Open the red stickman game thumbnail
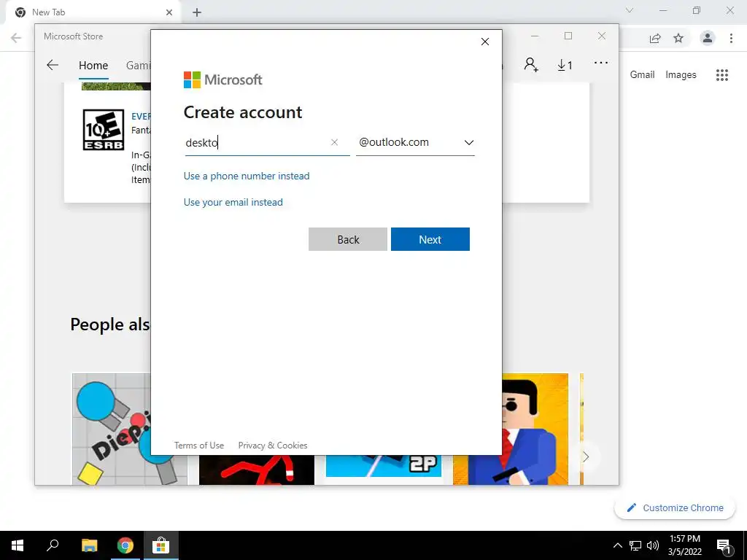747x560 pixels. 257,470
